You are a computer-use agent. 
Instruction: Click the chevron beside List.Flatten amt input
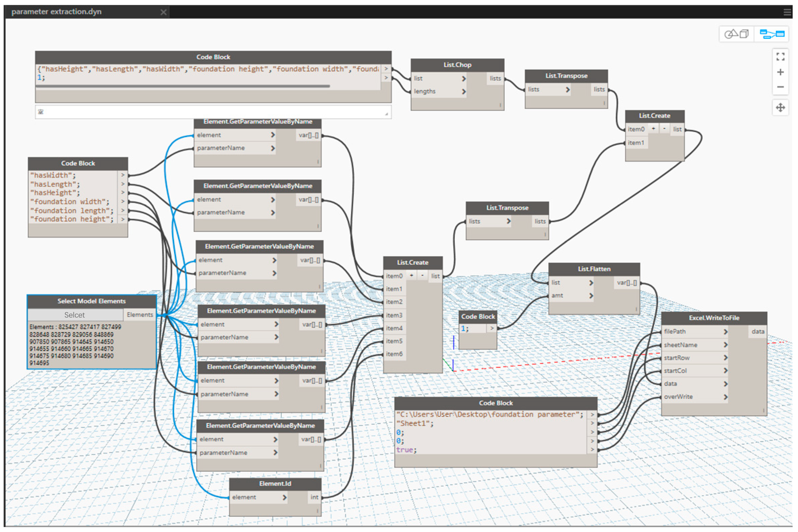tap(591, 296)
